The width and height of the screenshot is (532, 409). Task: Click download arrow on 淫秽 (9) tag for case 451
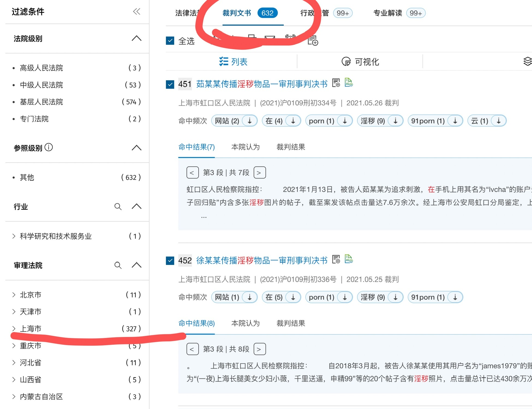pyautogui.click(x=395, y=121)
